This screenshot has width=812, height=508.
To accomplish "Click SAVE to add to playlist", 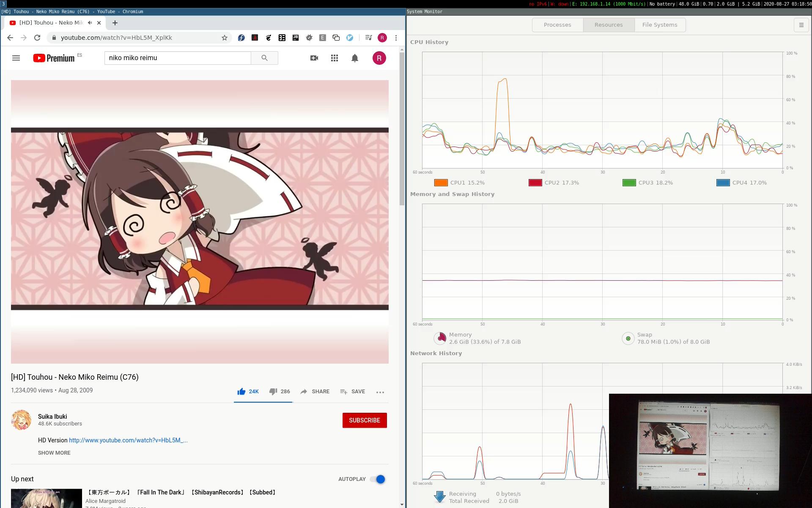I will click(x=352, y=392).
